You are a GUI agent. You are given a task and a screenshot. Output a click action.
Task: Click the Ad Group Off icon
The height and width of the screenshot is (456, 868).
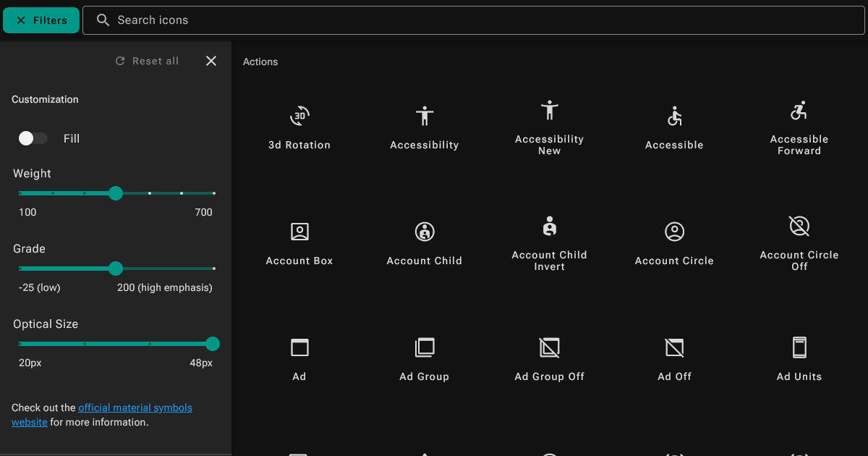(x=549, y=347)
